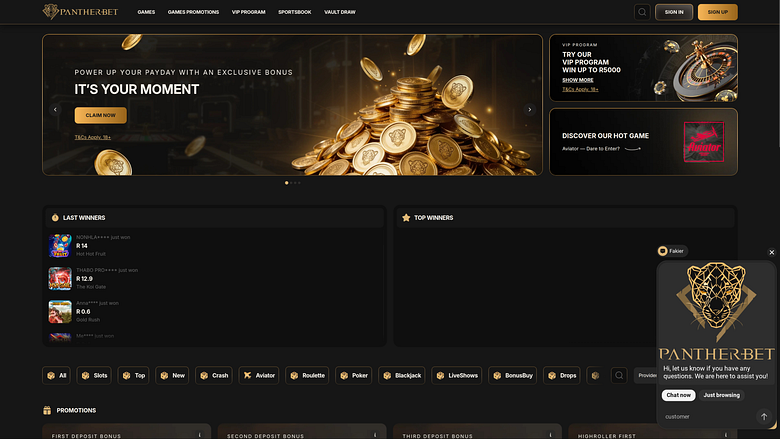The width and height of the screenshot is (780, 439).
Task: Select the BonusBuy category filter
Action: coord(512,375)
